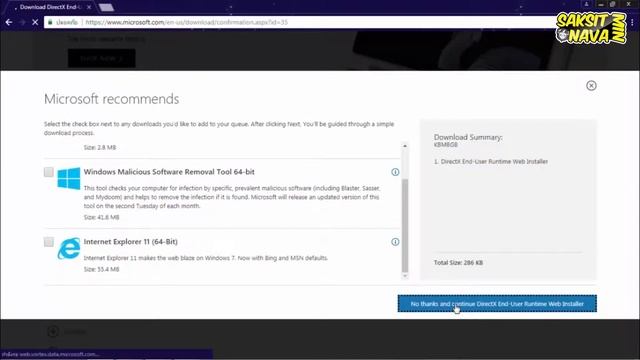Open a new browser tab
This screenshot has width=640, height=360.
(106, 7)
